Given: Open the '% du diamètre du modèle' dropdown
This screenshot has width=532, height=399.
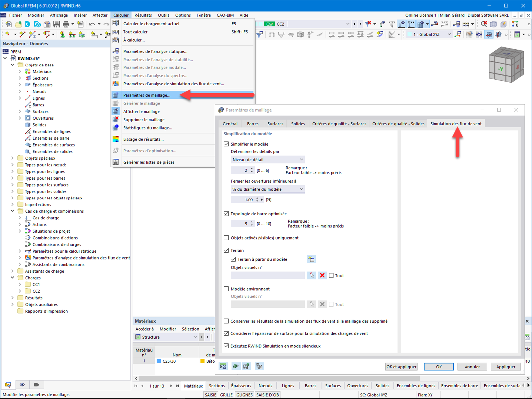Looking at the screenshot, I should [267, 189].
